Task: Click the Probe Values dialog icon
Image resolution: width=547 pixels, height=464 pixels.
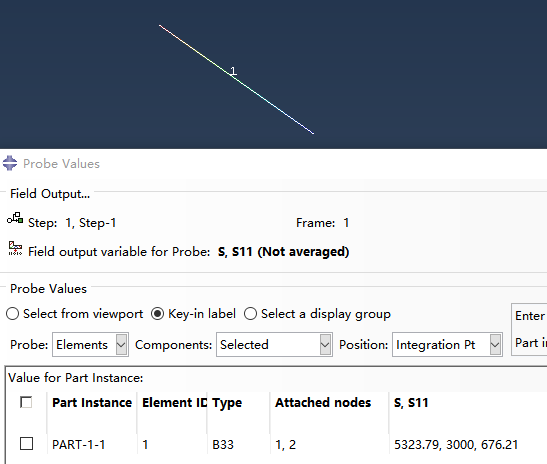Action: (x=10, y=163)
